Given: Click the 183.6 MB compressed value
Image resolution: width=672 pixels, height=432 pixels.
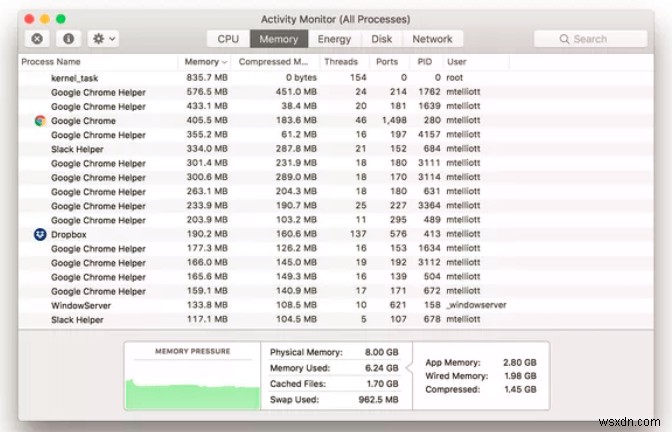Looking at the screenshot, I should point(296,120).
